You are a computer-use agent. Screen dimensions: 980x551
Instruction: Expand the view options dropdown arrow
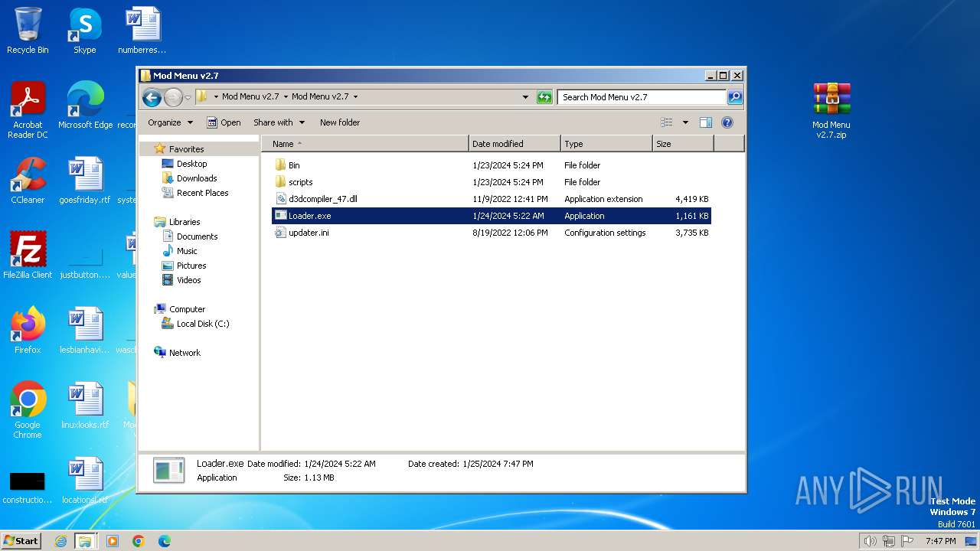(x=685, y=122)
